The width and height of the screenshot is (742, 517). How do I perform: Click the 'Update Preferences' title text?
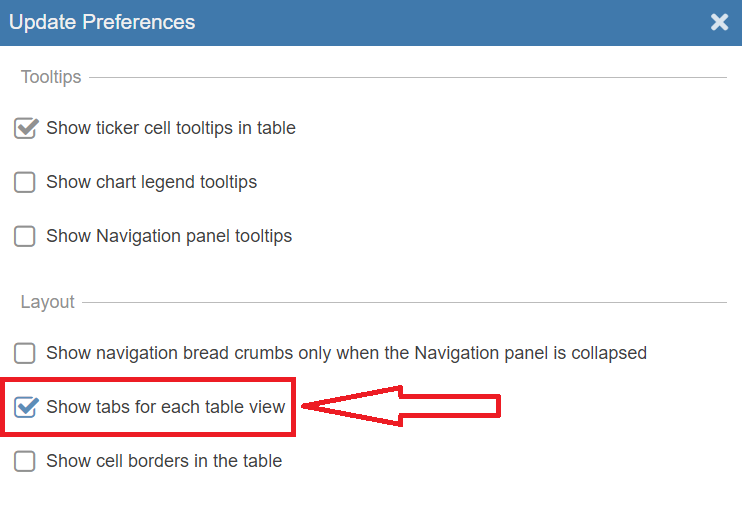[102, 22]
